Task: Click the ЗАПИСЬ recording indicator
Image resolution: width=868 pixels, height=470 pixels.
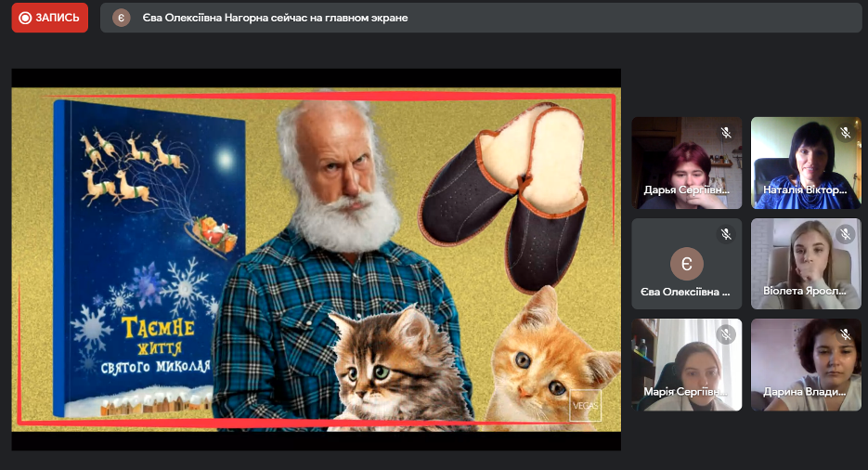Action: (50, 18)
